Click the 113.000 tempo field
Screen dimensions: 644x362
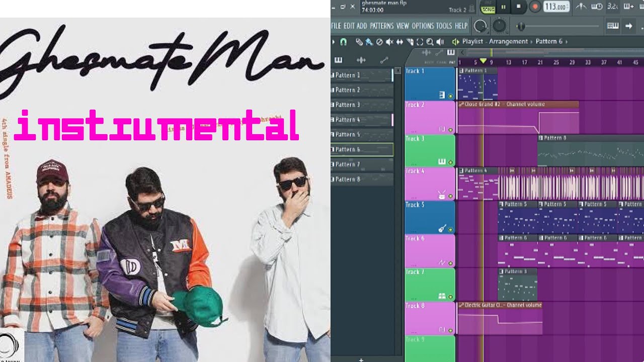click(x=556, y=7)
